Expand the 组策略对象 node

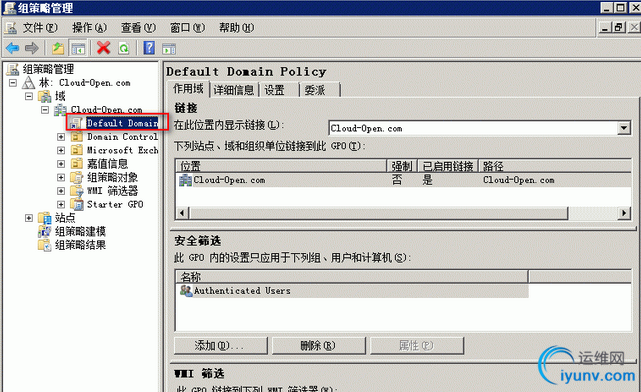[61, 177]
